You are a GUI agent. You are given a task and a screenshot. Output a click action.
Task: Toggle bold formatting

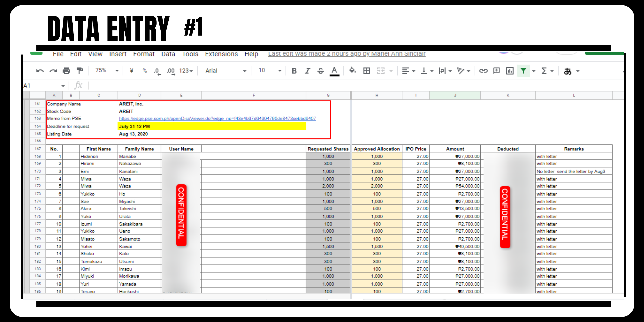coord(294,71)
